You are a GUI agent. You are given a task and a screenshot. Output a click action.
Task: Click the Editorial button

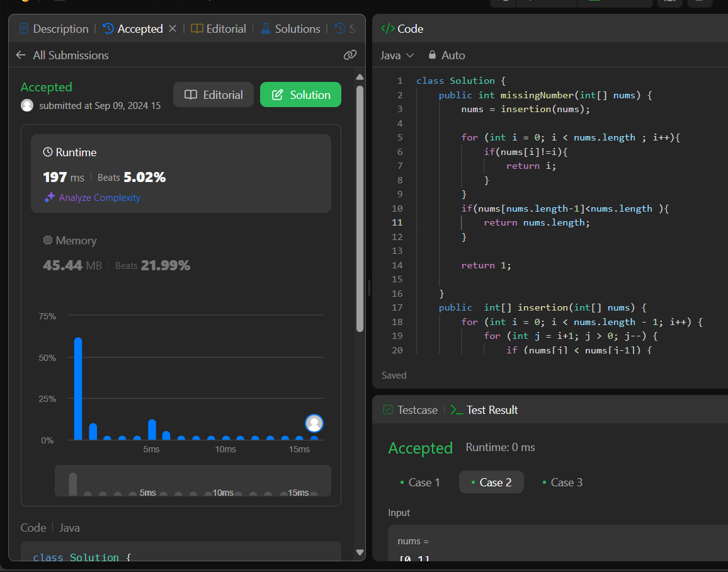[x=213, y=94]
